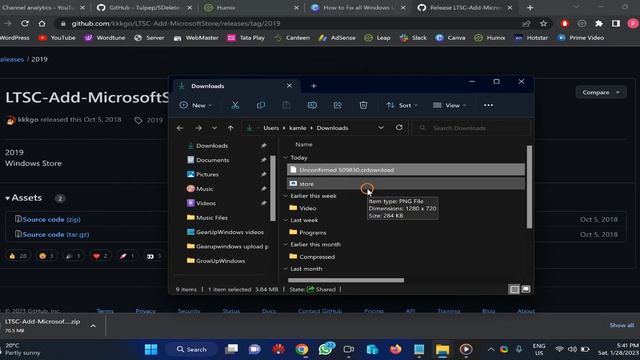This screenshot has height=360, width=640.
Task: Collapse the Last week group
Action: click(286, 220)
